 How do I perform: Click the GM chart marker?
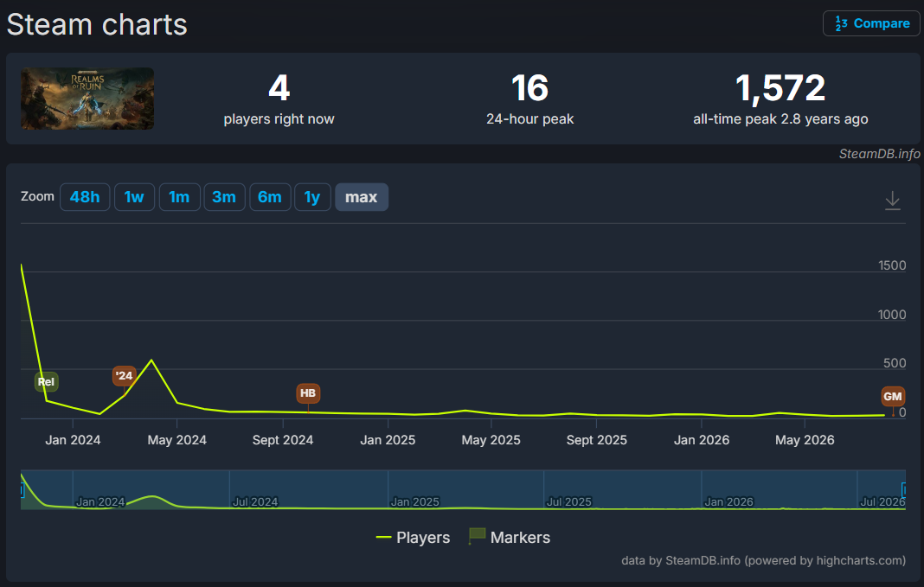pos(892,396)
